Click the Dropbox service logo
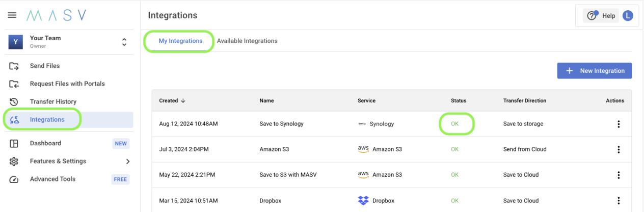The width and height of the screenshot is (644, 212). click(363, 200)
